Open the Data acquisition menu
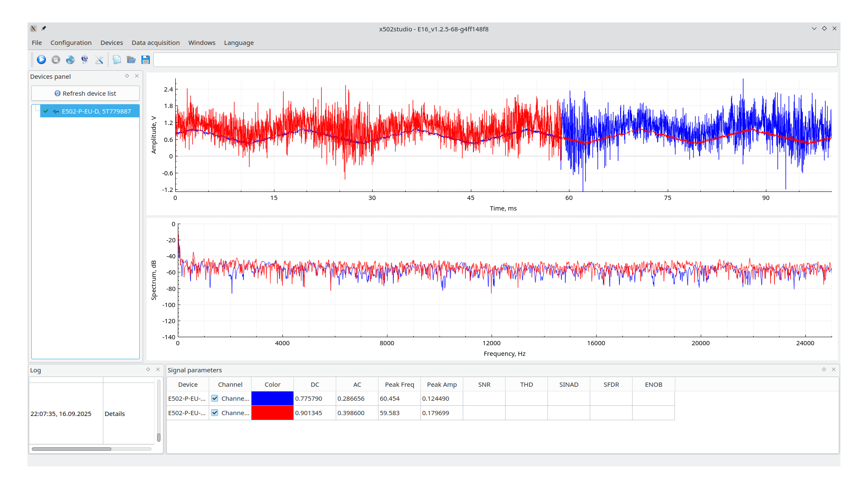The width and height of the screenshot is (868, 499). point(155,43)
